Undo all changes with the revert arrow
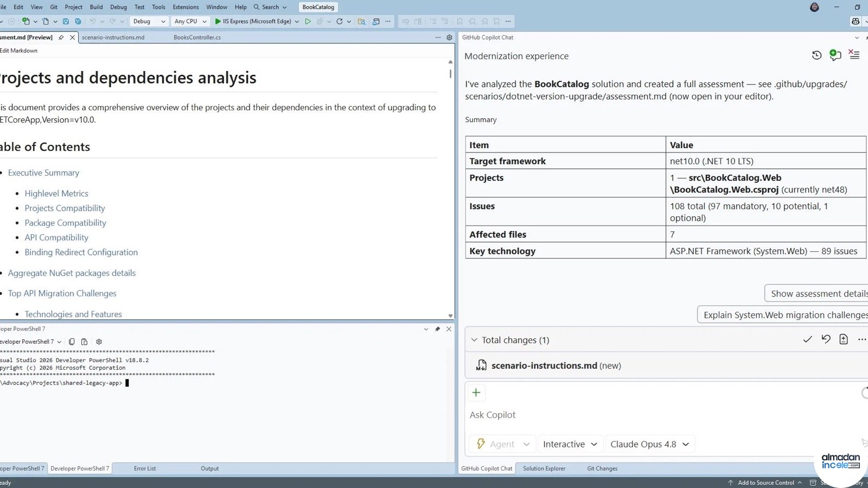The height and width of the screenshot is (488, 868). [826, 339]
